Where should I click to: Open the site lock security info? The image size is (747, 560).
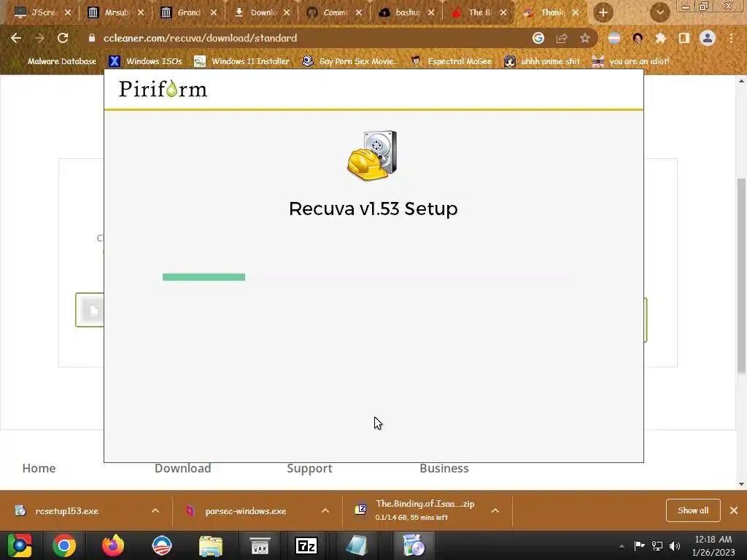92,38
